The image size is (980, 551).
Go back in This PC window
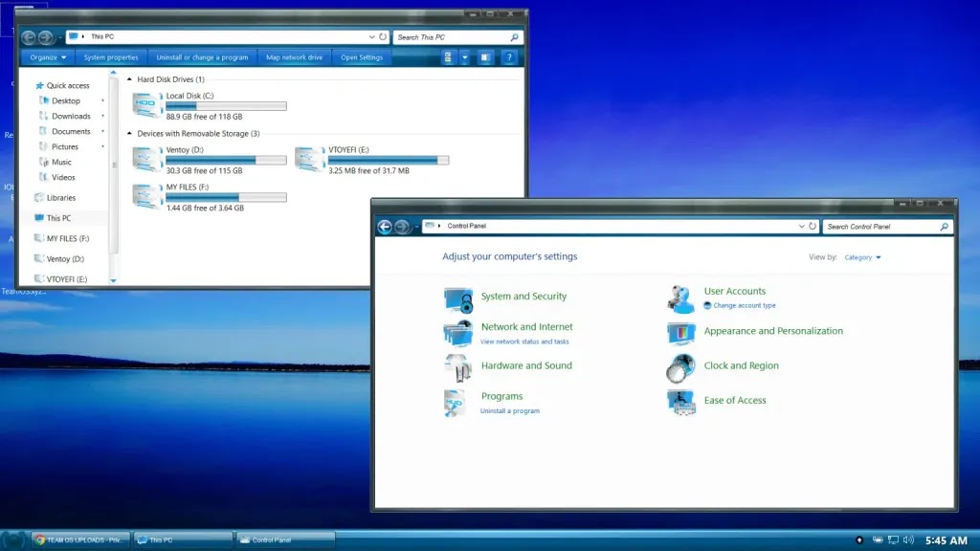tap(28, 37)
